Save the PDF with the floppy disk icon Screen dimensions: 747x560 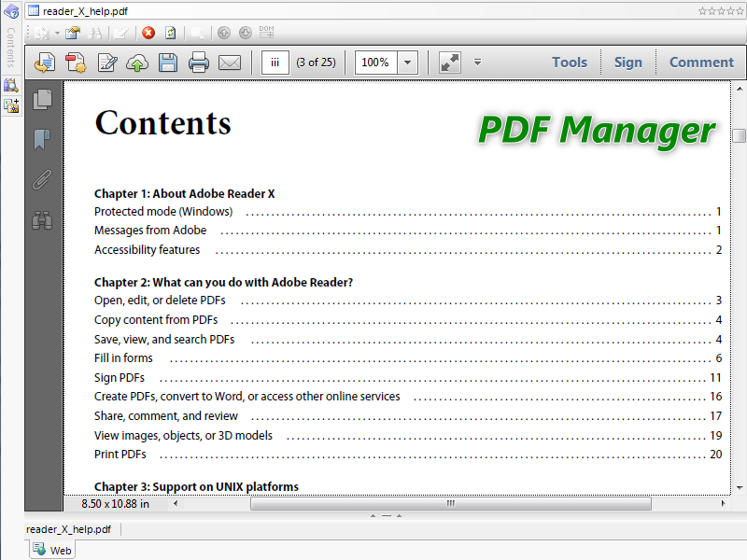[x=168, y=63]
